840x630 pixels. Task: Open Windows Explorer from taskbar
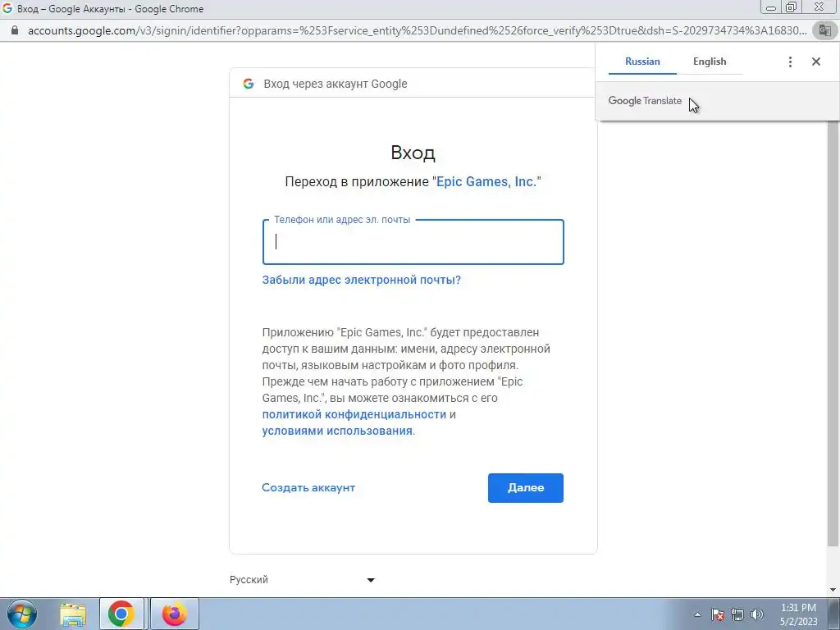pos(72,614)
